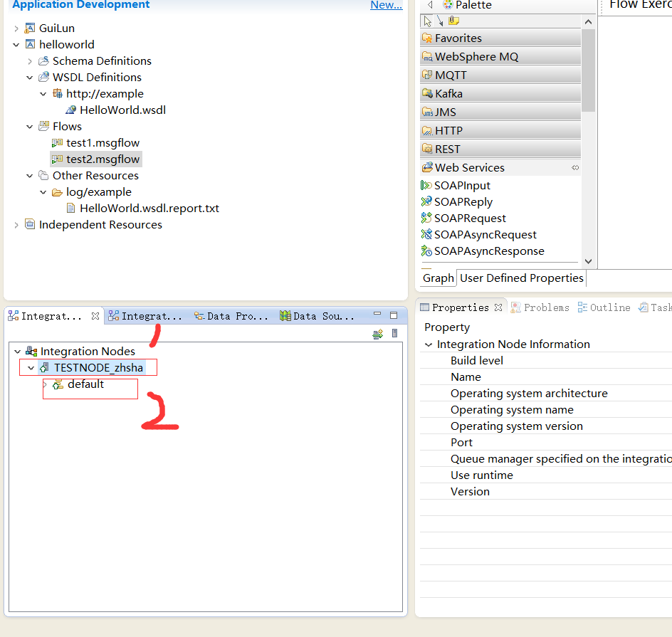Collapse the WSDL Definitions section
This screenshot has width=672, height=637.
30,77
